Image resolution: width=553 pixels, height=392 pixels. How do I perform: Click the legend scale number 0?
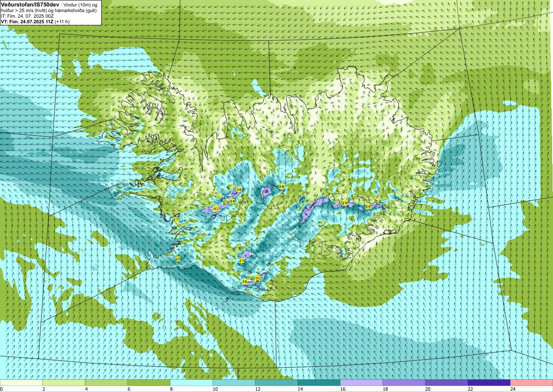click(x=1, y=389)
